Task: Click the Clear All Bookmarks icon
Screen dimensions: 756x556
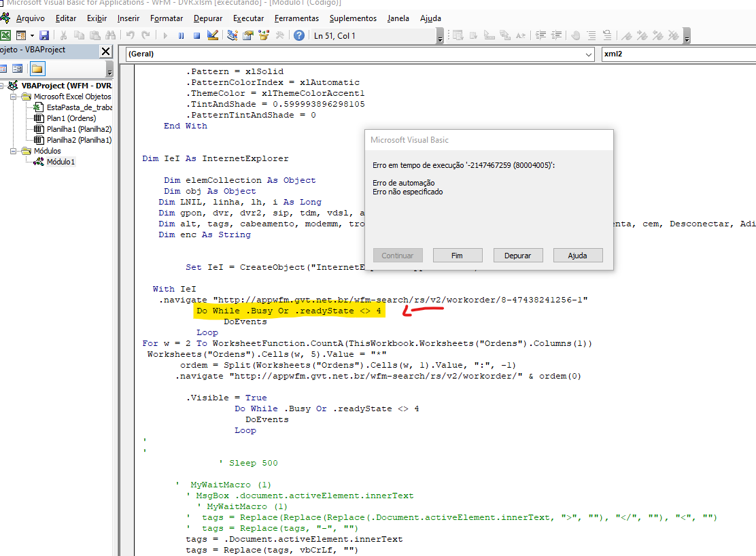Action: pos(674,35)
